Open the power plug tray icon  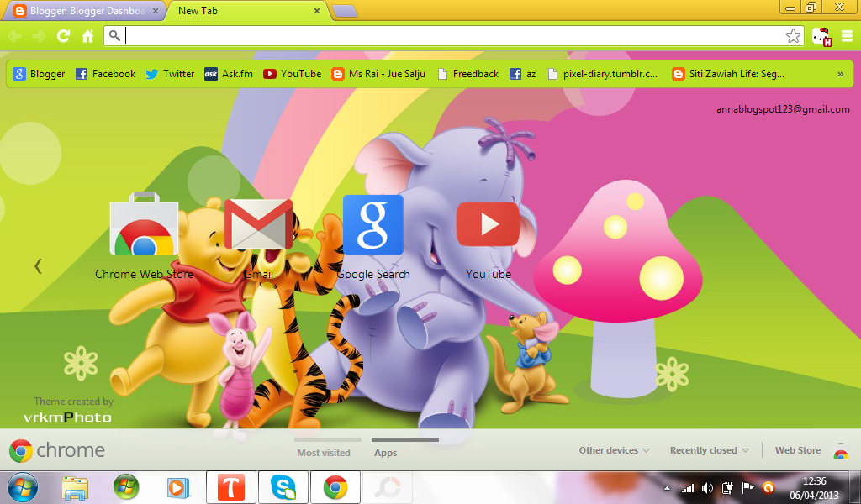tap(727, 487)
